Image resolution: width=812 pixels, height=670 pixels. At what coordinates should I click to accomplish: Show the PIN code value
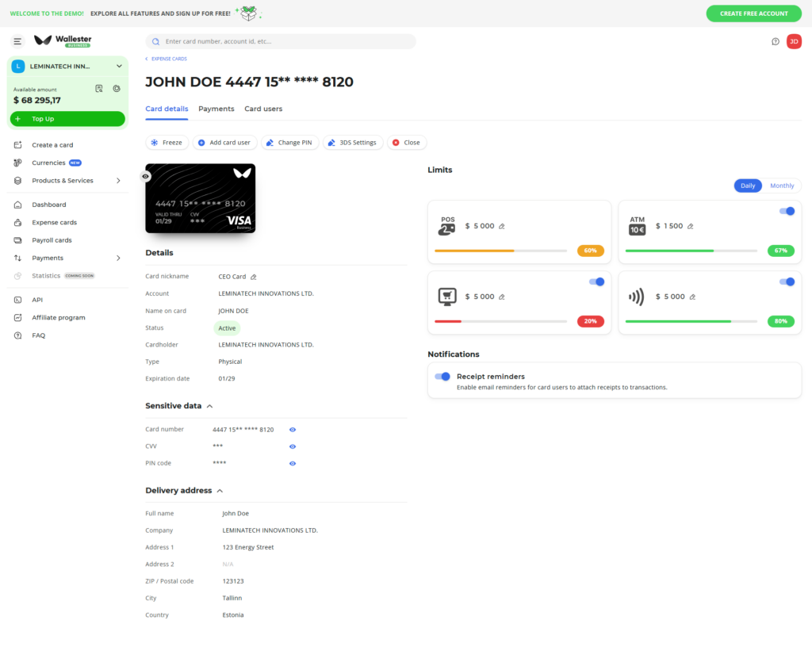293,463
